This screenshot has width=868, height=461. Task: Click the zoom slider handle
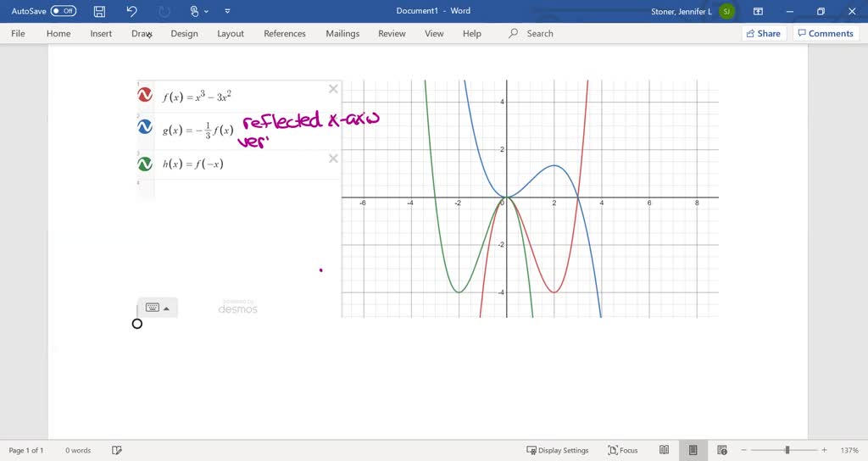pyautogui.click(x=787, y=450)
